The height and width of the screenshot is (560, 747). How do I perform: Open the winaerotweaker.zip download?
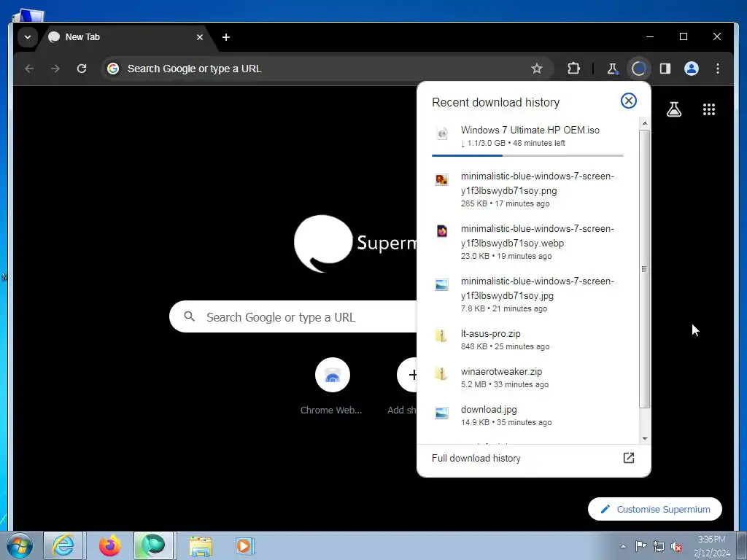527,377
